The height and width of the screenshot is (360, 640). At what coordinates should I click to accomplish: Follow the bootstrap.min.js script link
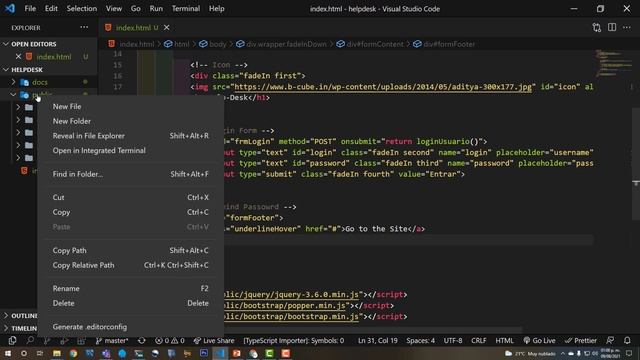point(291,316)
